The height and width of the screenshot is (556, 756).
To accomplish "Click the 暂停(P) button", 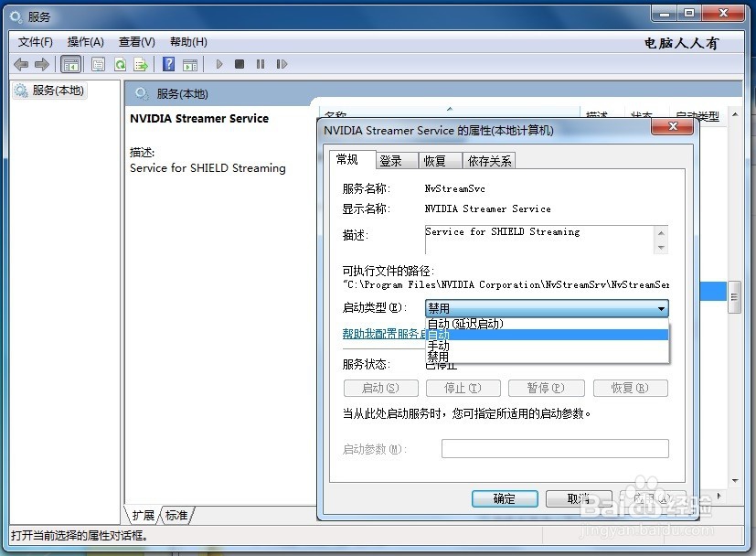I will coord(547,388).
